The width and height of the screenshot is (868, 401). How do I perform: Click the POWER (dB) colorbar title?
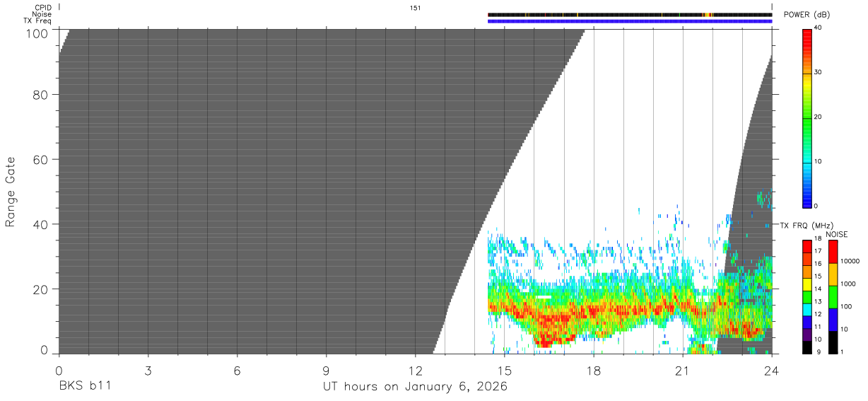807,15
